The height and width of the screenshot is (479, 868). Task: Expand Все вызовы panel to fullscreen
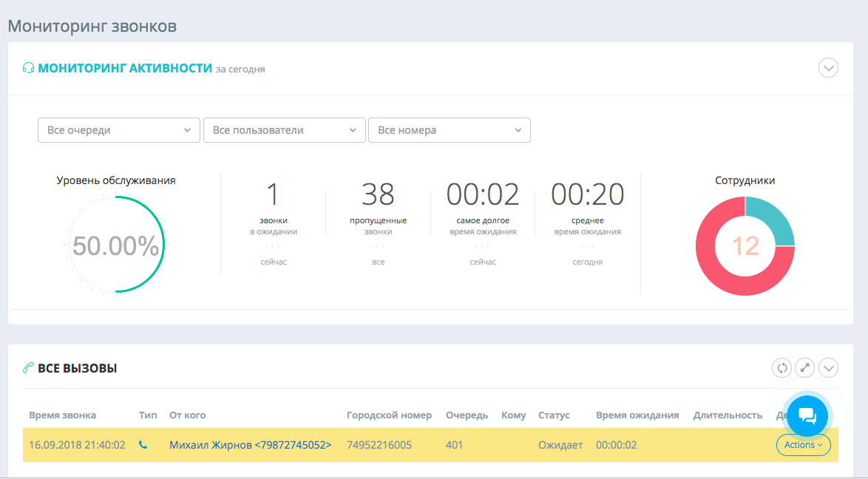(x=805, y=367)
